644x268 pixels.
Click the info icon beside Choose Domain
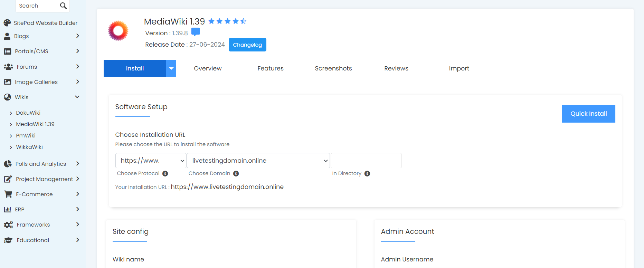click(x=236, y=173)
